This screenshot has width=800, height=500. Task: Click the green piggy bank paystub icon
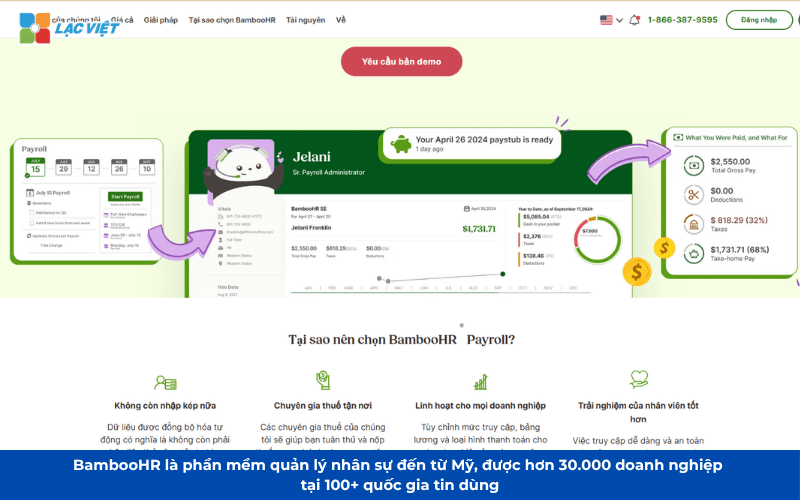tap(401, 144)
